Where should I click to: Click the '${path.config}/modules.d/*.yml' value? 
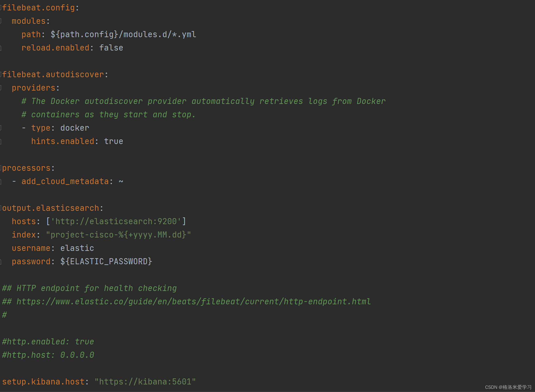[x=123, y=34]
